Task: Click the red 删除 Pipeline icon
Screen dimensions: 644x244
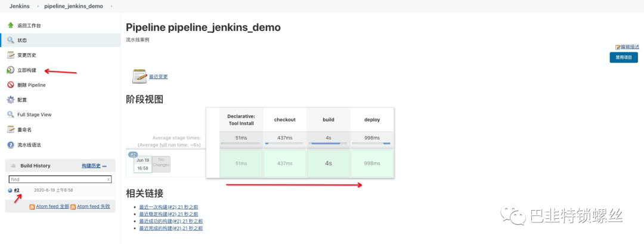Action: coord(11,85)
